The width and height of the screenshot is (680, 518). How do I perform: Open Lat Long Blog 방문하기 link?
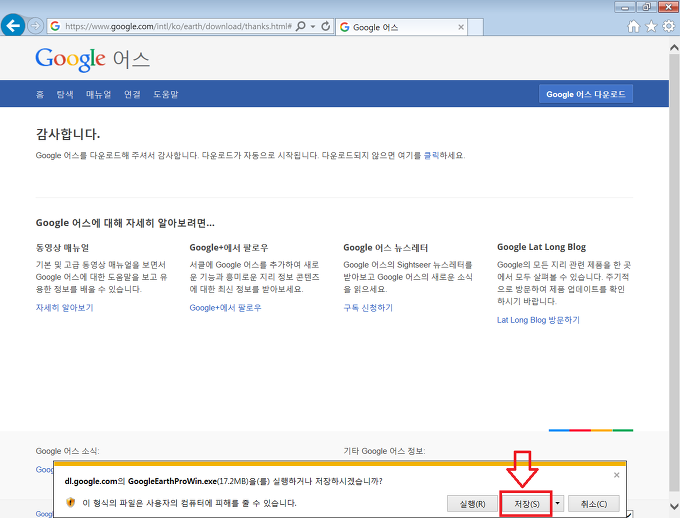538,320
